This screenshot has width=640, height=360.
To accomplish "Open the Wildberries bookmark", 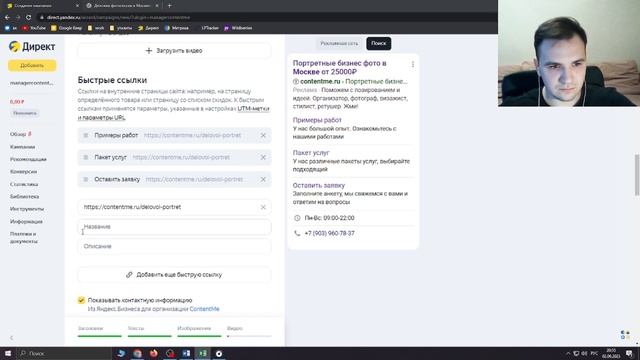I will [238, 28].
